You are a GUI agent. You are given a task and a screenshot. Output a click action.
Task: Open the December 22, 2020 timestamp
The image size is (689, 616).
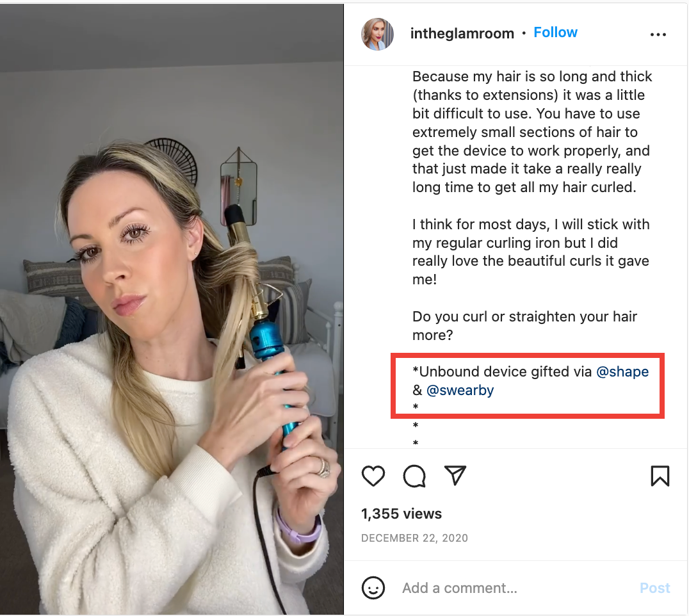414,539
